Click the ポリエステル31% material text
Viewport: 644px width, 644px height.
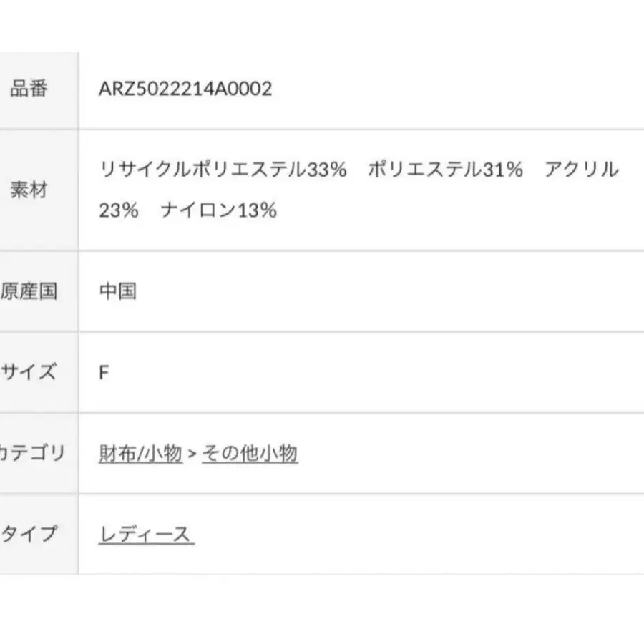click(x=445, y=170)
